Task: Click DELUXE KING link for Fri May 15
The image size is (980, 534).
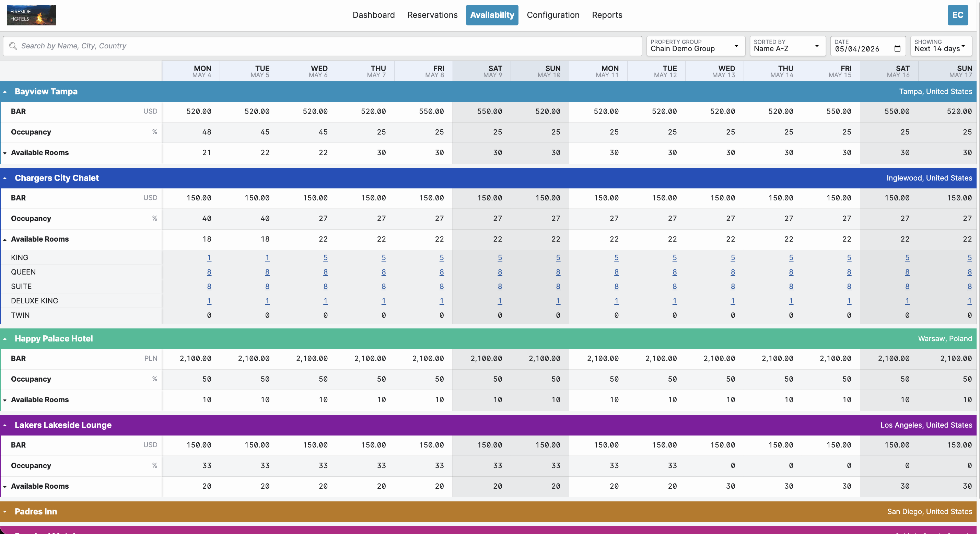Action: pos(849,301)
